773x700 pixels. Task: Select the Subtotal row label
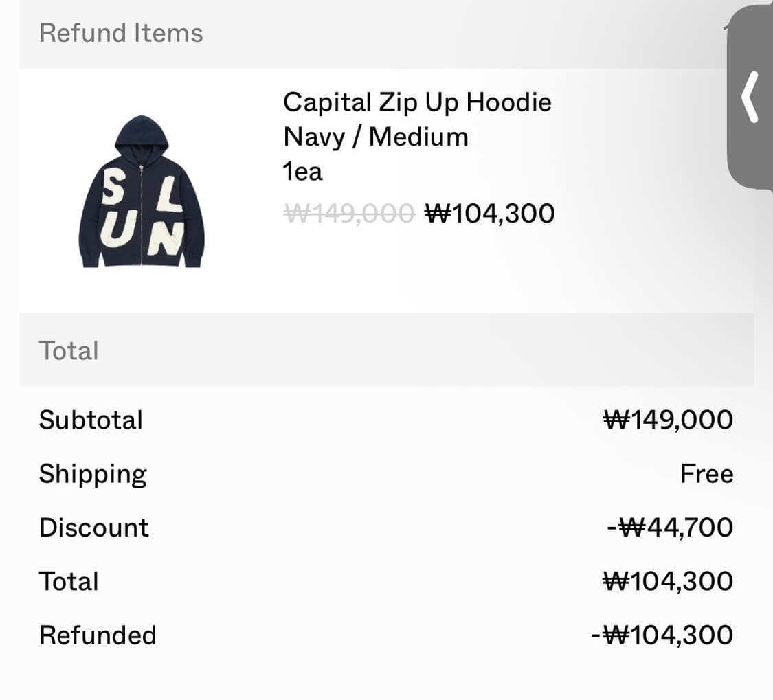[x=91, y=420]
